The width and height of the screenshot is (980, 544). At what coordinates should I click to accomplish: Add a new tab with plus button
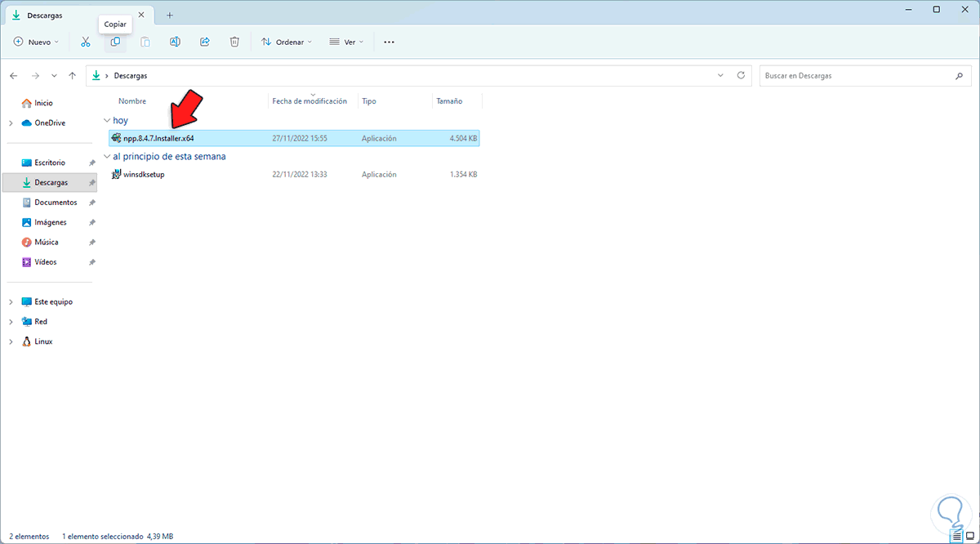pos(170,16)
